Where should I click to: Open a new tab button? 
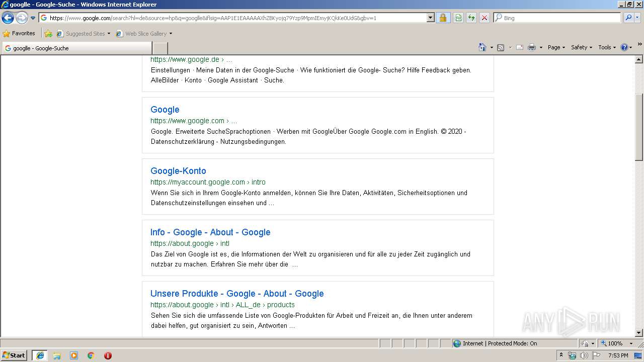tap(160, 48)
